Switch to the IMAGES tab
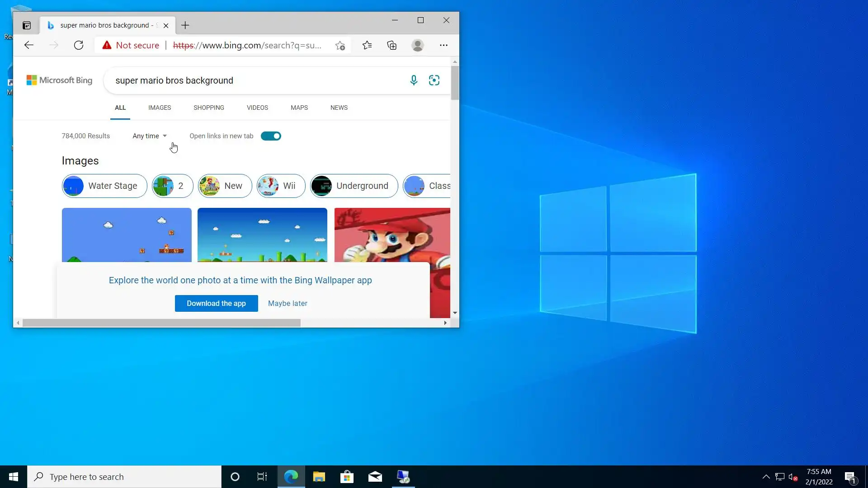This screenshot has height=488, width=868. pos(160,108)
